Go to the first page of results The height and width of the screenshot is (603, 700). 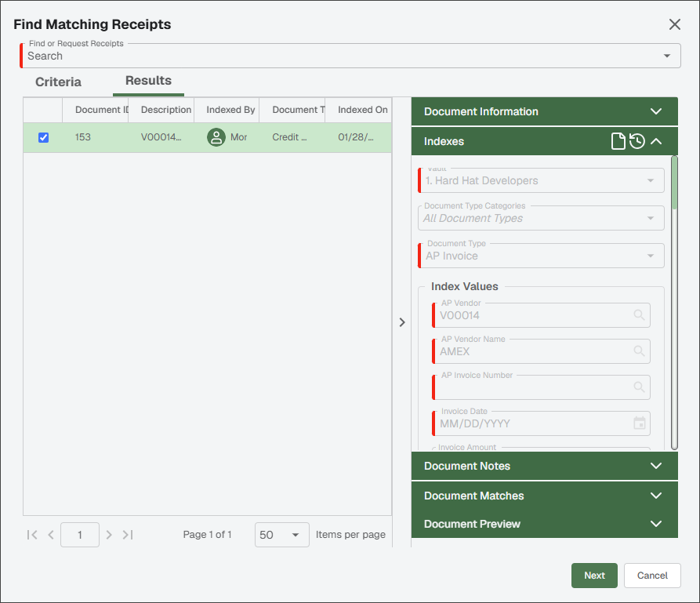32,535
